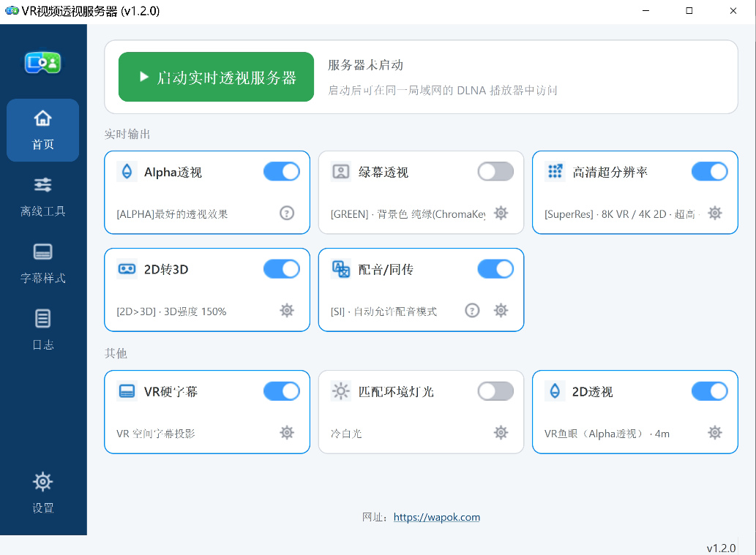Open the 字幕样式 sidebar tab
756x555 pixels.
(43, 264)
